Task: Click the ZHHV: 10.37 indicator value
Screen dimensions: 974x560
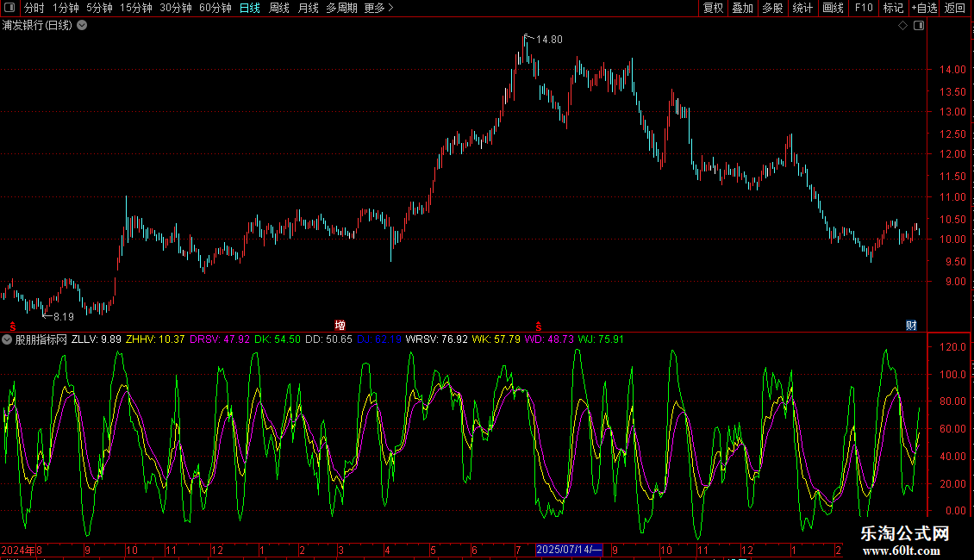Action: click(x=155, y=339)
